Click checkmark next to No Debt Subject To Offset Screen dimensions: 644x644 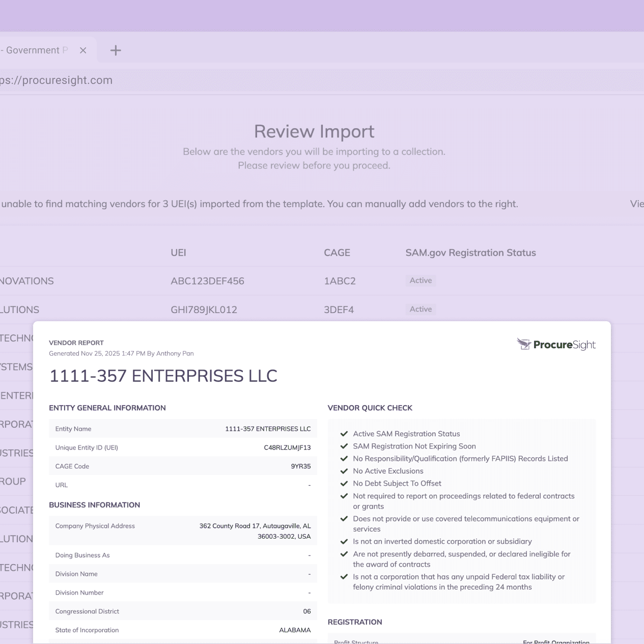click(344, 484)
